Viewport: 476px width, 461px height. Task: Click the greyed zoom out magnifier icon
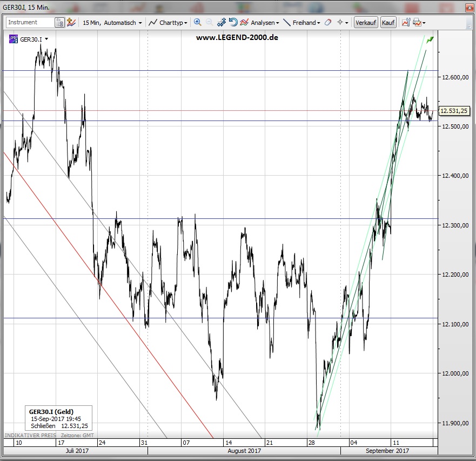pos(209,23)
